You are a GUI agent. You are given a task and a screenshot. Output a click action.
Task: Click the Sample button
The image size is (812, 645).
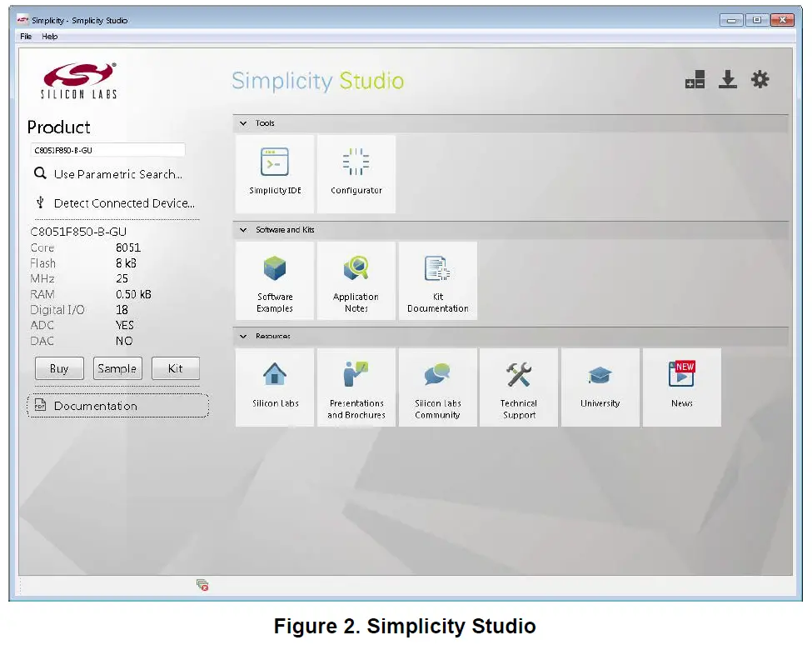coord(117,368)
